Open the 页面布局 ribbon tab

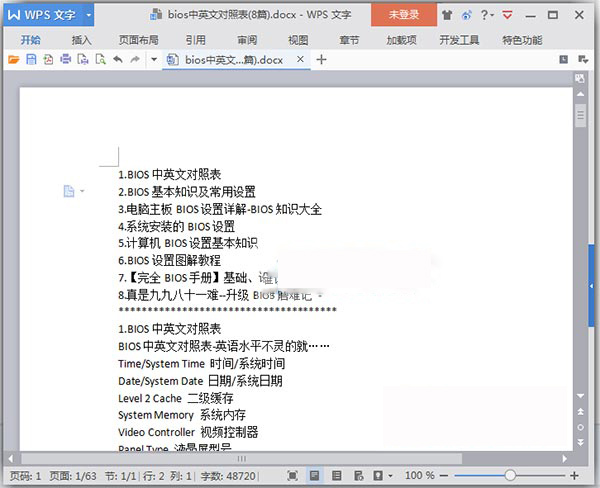[x=139, y=40]
